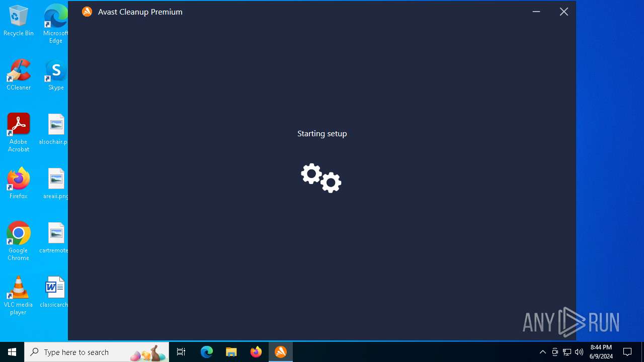644x362 pixels.
Task: Launch Microsoft Edge from the taskbar
Action: 207,352
